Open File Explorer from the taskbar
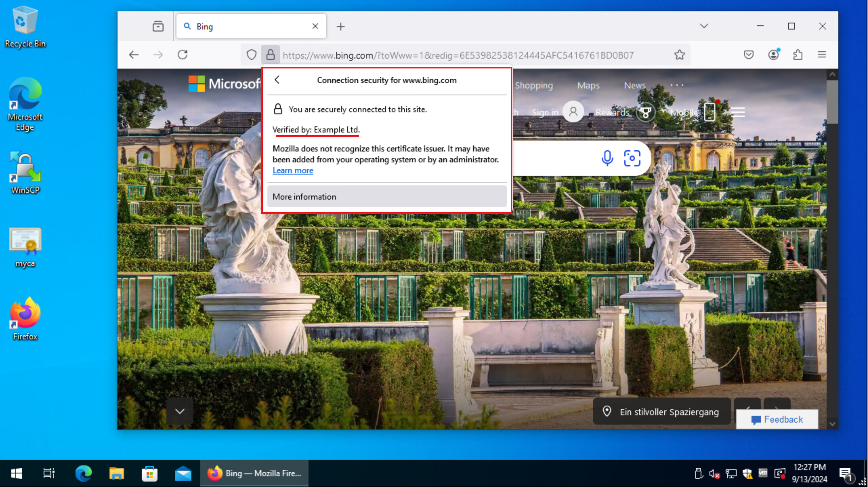The width and height of the screenshot is (868, 487). [x=117, y=473]
